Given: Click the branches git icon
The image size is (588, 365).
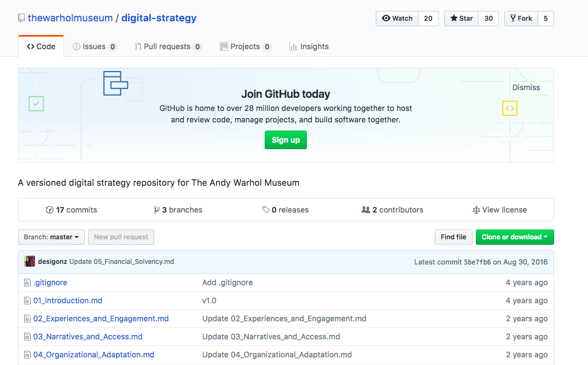Looking at the screenshot, I should tap(157, 210).
